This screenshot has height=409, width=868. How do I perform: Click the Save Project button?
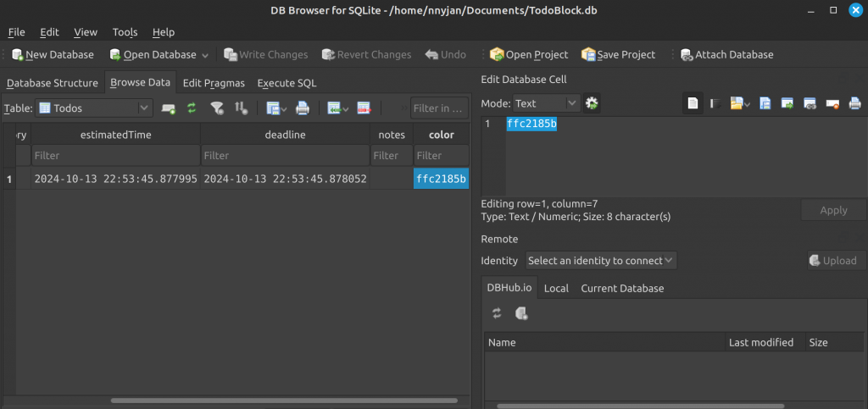(x=618, y=55)
